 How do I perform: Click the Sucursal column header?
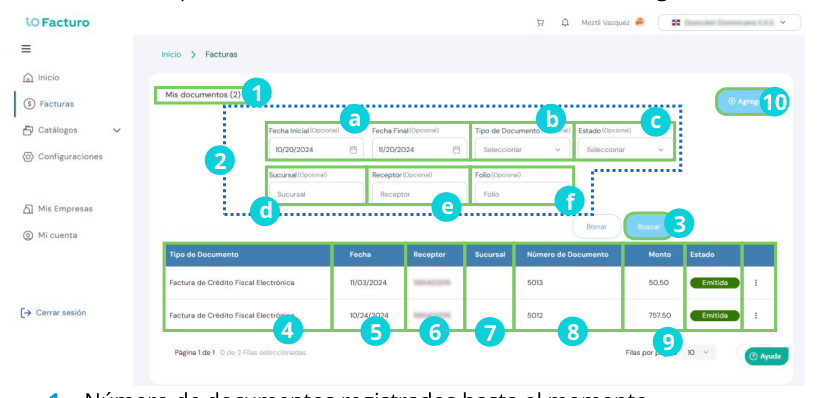[490, 255]
